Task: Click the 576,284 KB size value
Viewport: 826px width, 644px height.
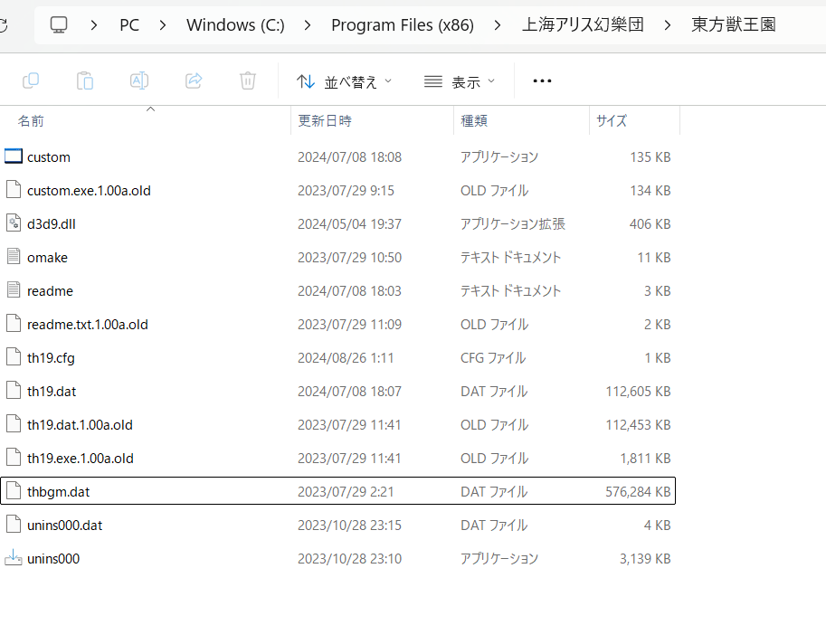Action: click(638, 492)
